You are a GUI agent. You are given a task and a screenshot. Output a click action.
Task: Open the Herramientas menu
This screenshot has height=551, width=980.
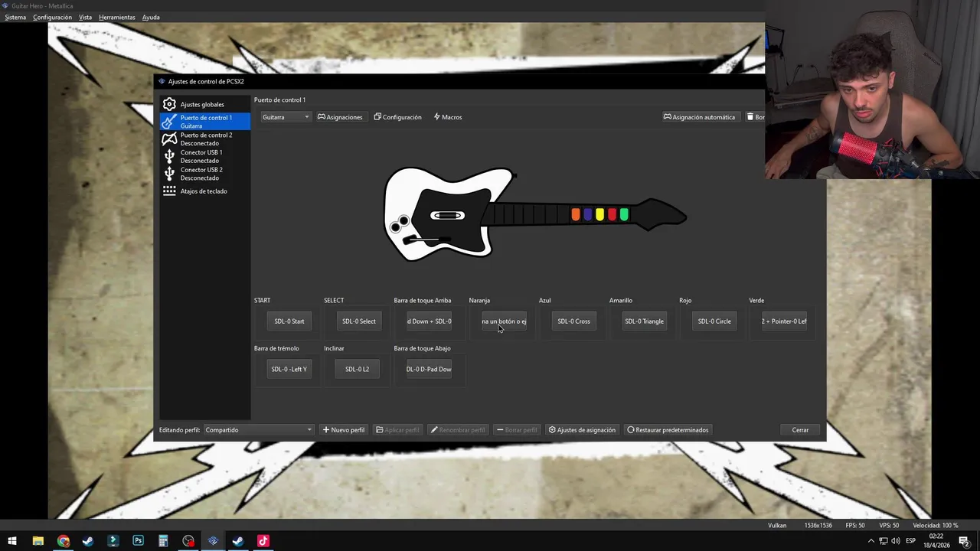tap(116, 17)
